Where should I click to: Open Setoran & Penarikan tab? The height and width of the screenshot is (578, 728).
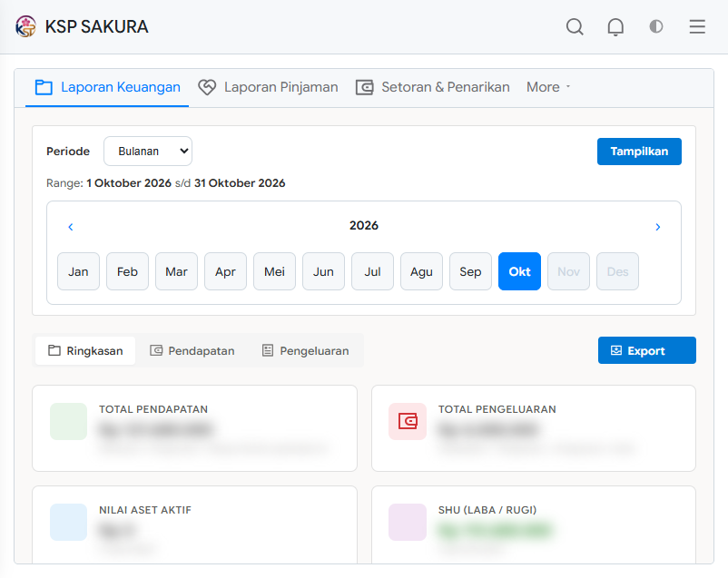point(433,87)
